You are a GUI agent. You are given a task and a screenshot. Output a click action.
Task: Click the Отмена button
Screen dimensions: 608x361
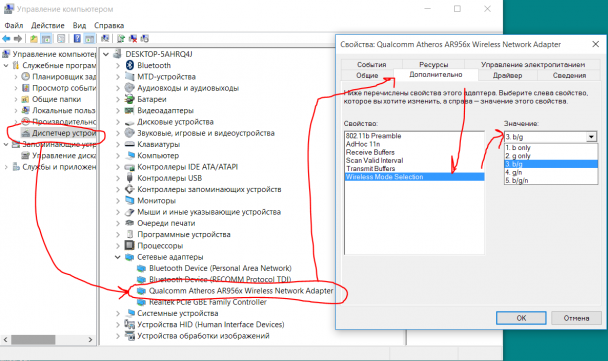576,318
